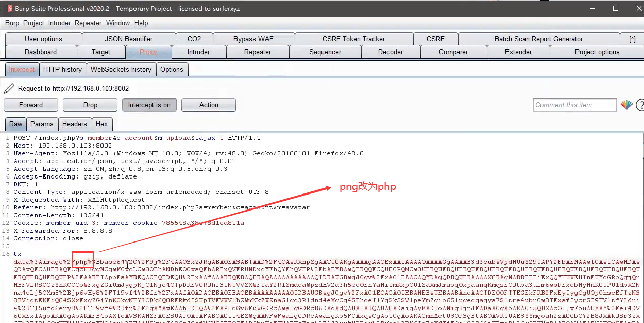Viewport: 644px width, 323px height.
Task: Select the Sequencer tab
Action: coord(325,52)
